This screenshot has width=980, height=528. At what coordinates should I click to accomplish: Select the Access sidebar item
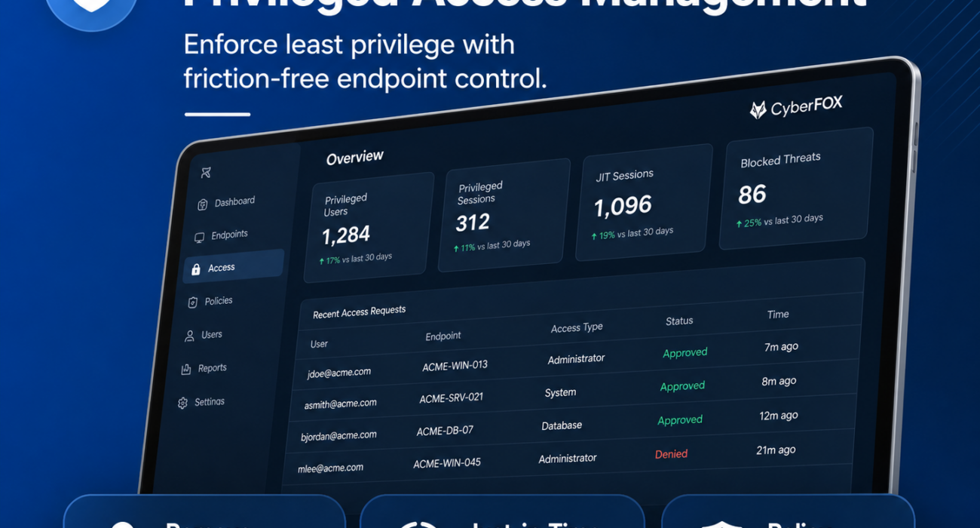coord(234,267)
